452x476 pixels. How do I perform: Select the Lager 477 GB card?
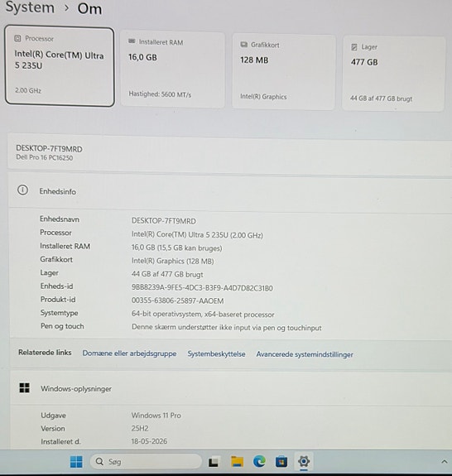pyautogui.click(x=394, y=74)
